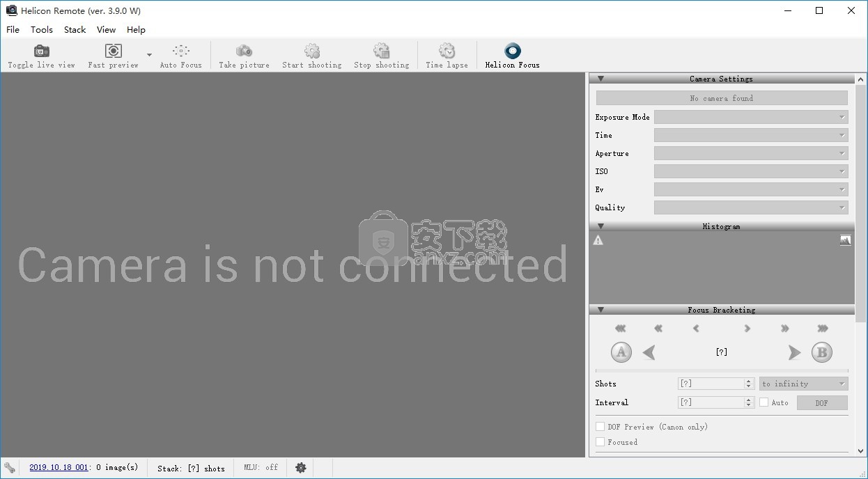This screenshot has width=868, height=479.
Task: Decrease the Shots value with down arrow
Action: (x=750, y=386)
